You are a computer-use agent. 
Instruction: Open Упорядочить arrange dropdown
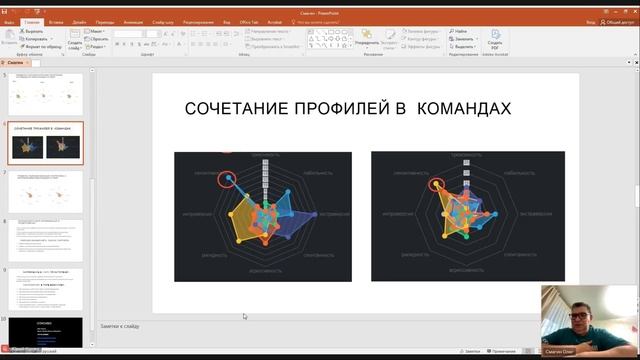367,40
